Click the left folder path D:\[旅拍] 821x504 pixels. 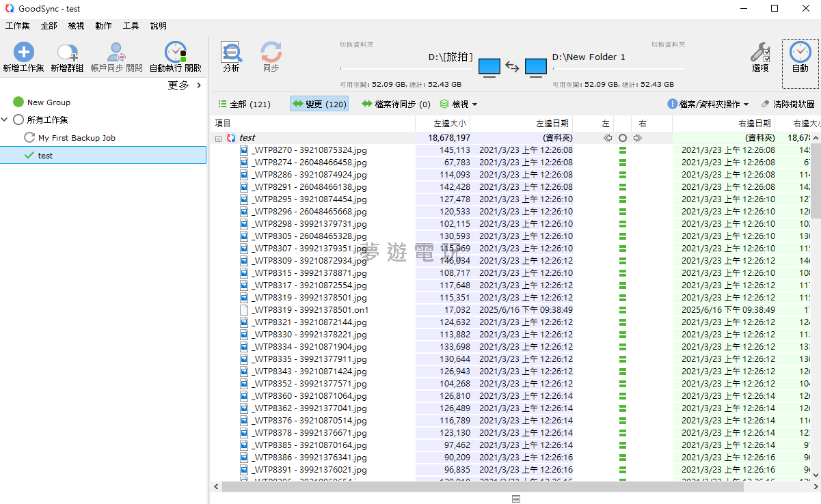450,57
